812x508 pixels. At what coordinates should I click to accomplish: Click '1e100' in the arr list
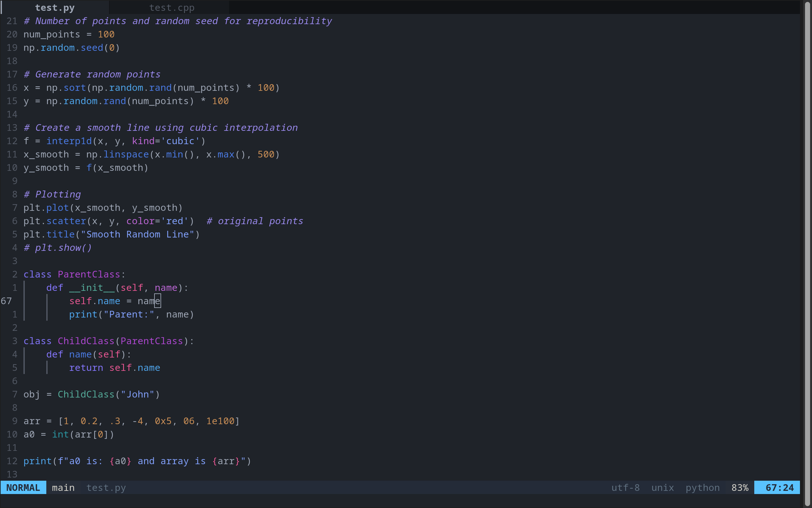(x=220, y=421)
